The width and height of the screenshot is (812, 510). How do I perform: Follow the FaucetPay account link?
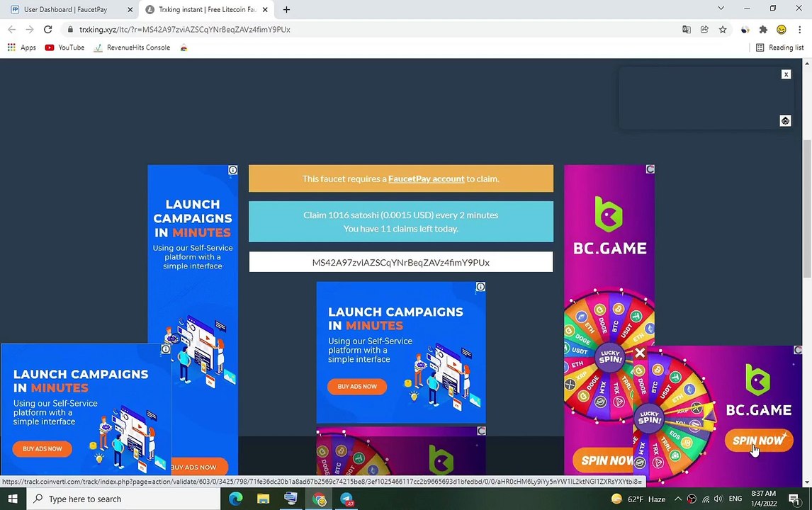pyautogui.click(x=427, y=178)
